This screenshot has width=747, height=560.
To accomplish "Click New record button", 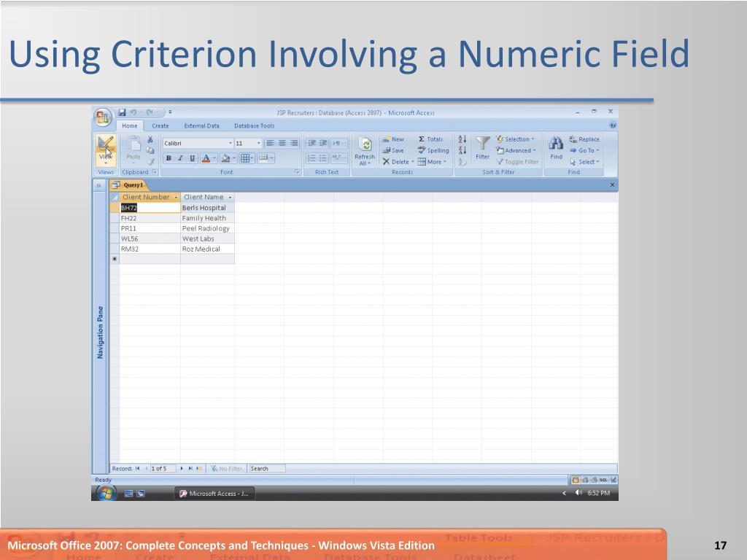I will coord(393,139).
